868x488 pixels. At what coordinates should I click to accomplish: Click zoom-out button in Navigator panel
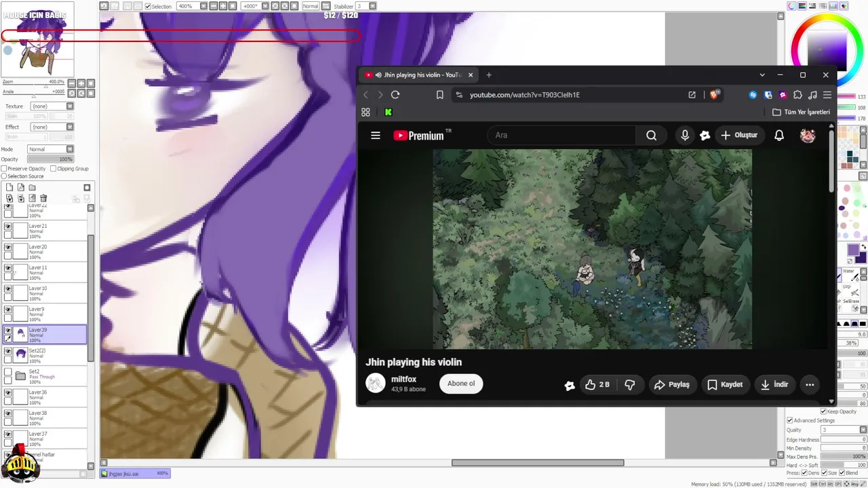tap(71, 83)
